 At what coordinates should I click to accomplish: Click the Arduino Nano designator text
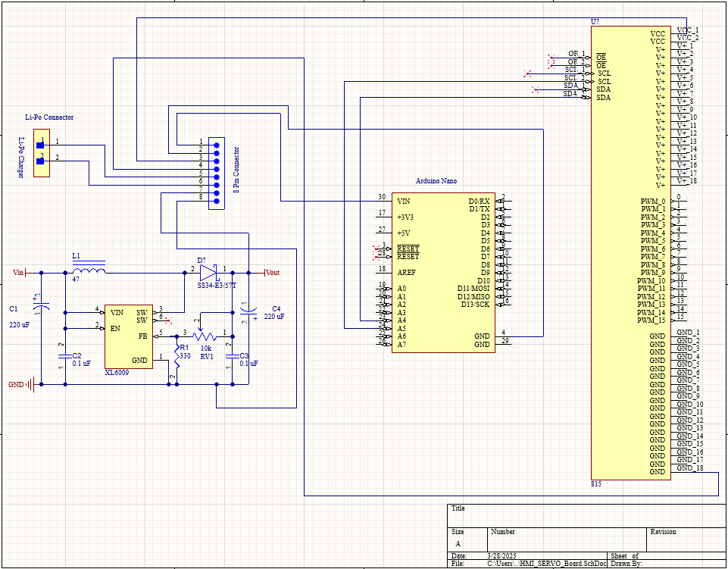436,180
